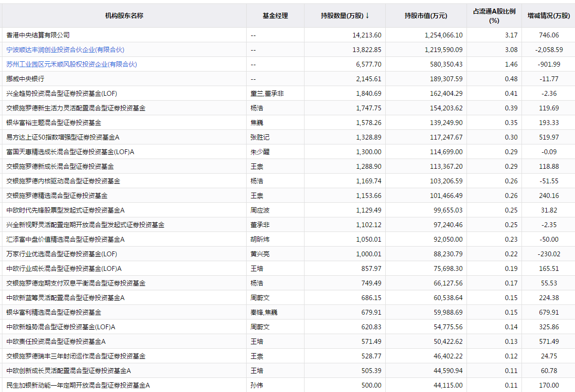Open 宁波顺达丰润创业投资合伙企业 link
The image size is (575, 392).
point(66,50)
